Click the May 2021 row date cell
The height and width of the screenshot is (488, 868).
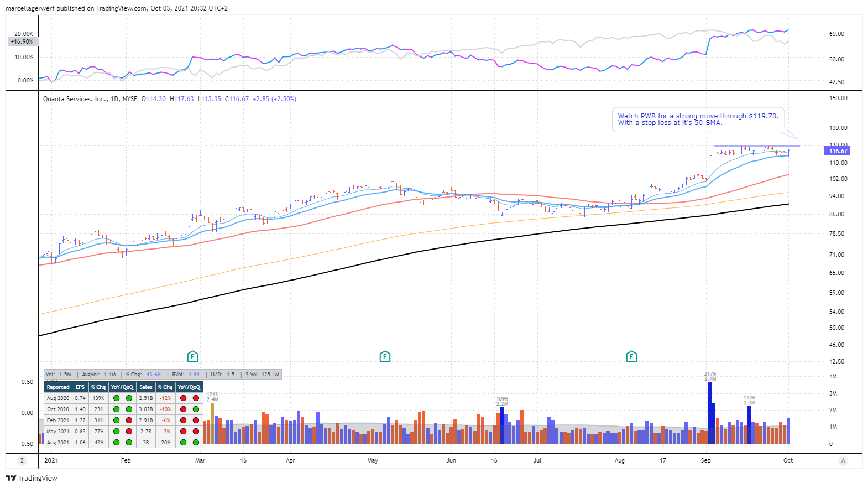pos(58,432)
